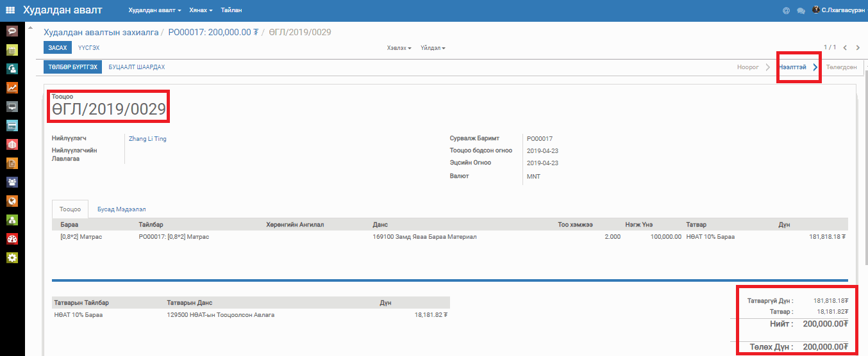The image size is (868, 356).
Task: Go to the next record arrow
Action: click(x=858, y=47)
